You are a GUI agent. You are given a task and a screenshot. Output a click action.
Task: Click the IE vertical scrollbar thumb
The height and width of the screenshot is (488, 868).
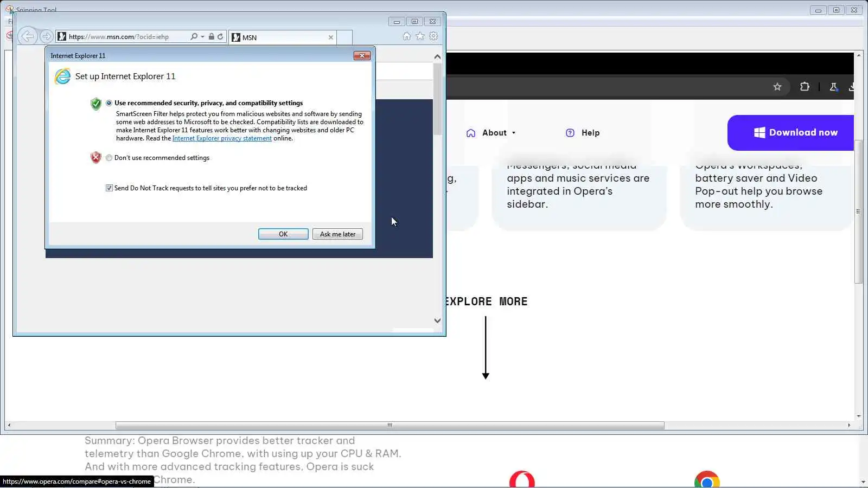pyautogui.click(x=437, y=99)
